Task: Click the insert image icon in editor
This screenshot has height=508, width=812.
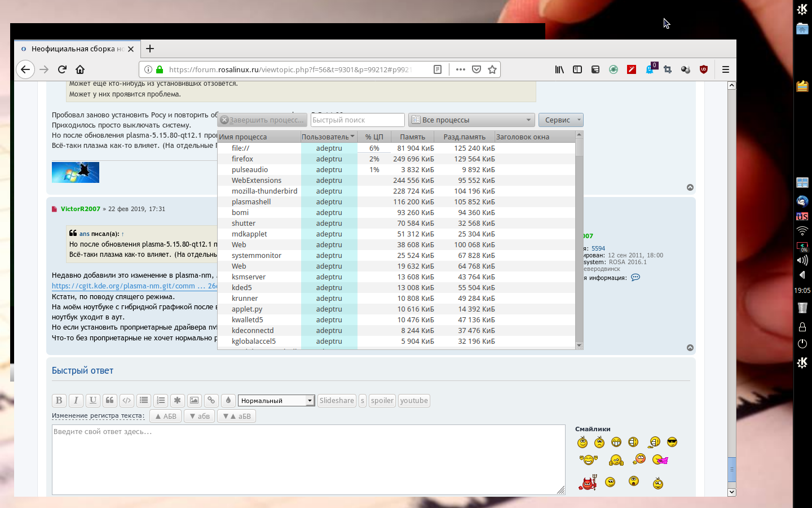Action: (x=194, y=400)
